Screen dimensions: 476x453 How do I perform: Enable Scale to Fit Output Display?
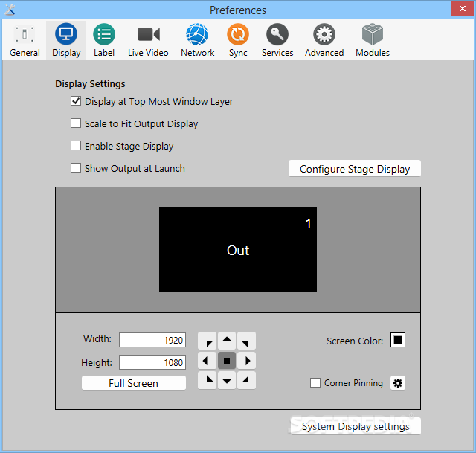(x=76, y=123)
